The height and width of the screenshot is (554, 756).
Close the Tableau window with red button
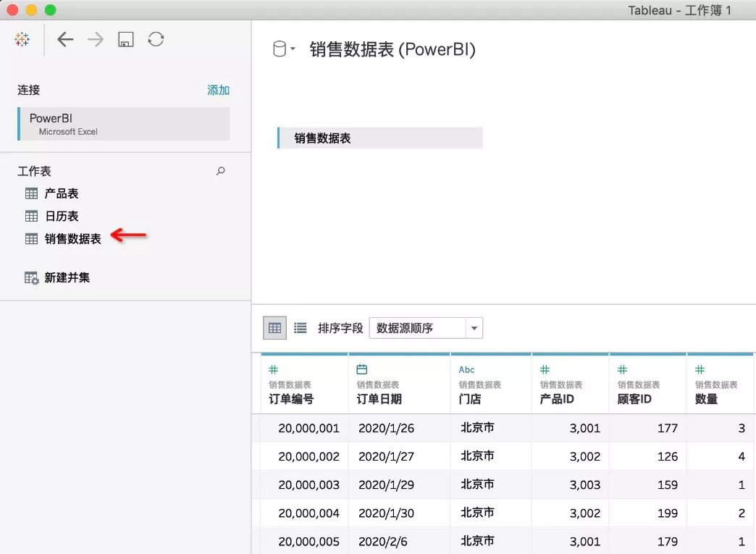tap(12, 9)
